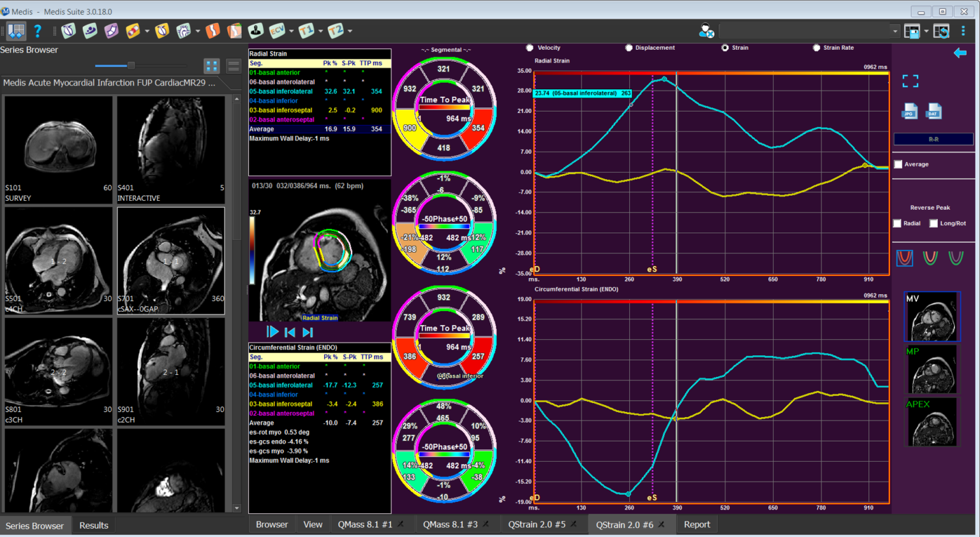Expand the save layout dropdown arrow
980x537 pixels.
(x=926, y=31)
